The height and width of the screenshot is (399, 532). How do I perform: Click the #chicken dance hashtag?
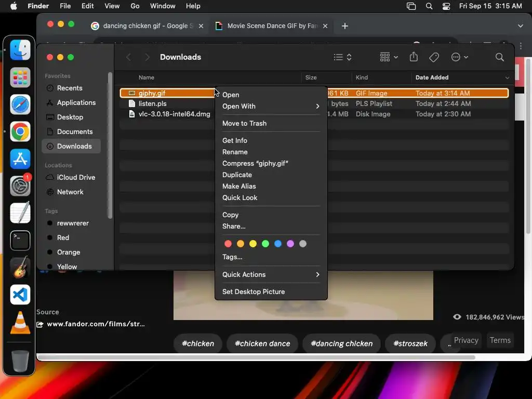pos(262,344)
